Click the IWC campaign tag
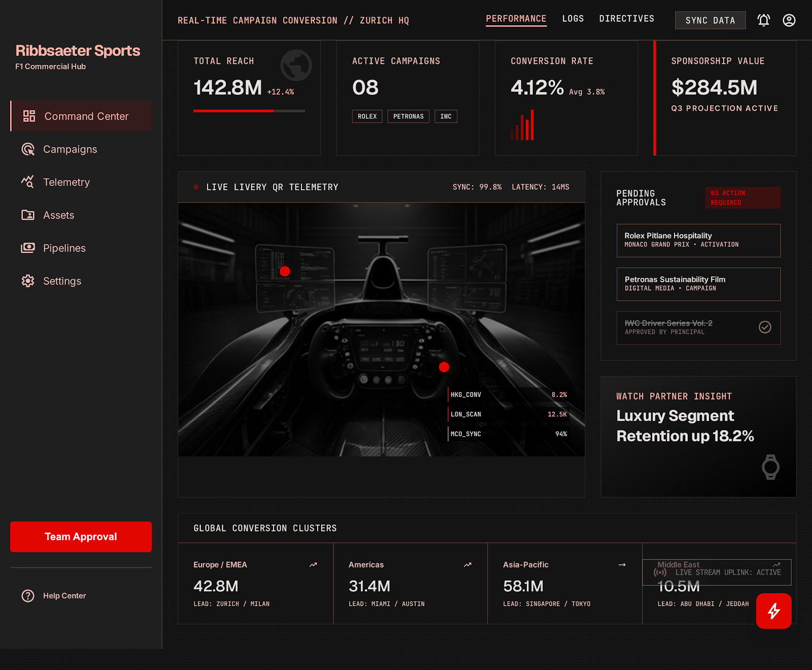 pyautogui.click(x=446, y=116)
